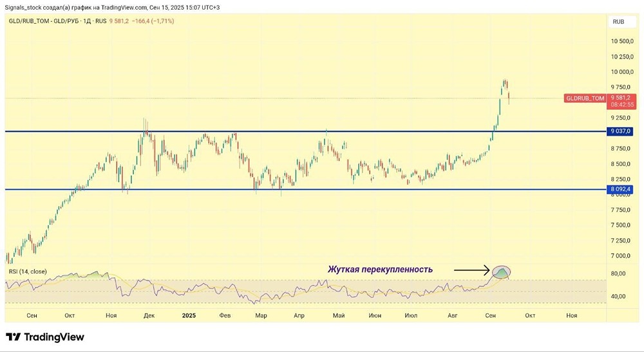Click the 10 500,0 price axis label

(622, 41)
